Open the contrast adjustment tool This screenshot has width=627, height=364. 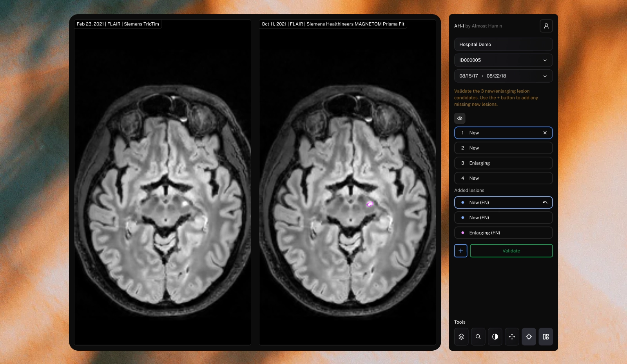click(x=495, y=337)
